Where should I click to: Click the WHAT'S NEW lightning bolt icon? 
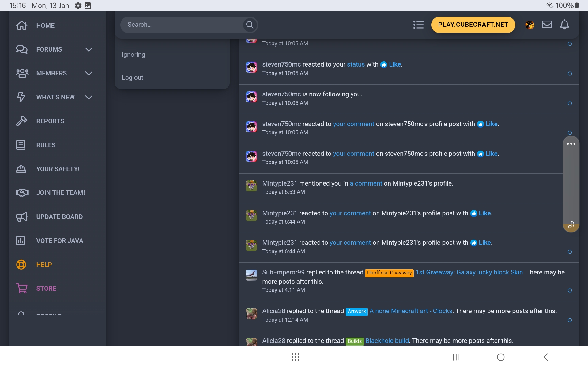click(x=21, y=97)
